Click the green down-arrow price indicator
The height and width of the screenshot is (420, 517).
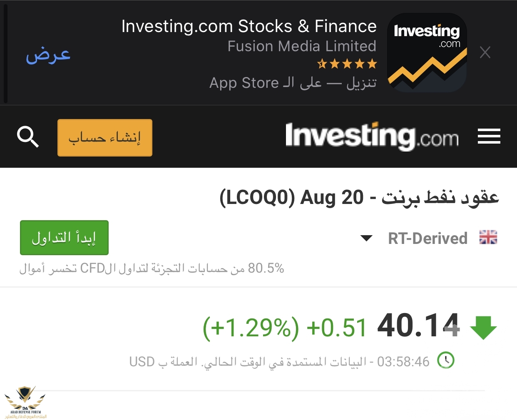click(x=483, y=328)
